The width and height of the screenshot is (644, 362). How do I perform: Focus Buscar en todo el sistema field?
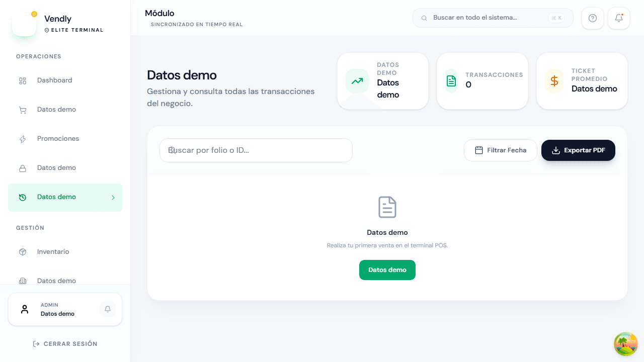pos(493,18)
